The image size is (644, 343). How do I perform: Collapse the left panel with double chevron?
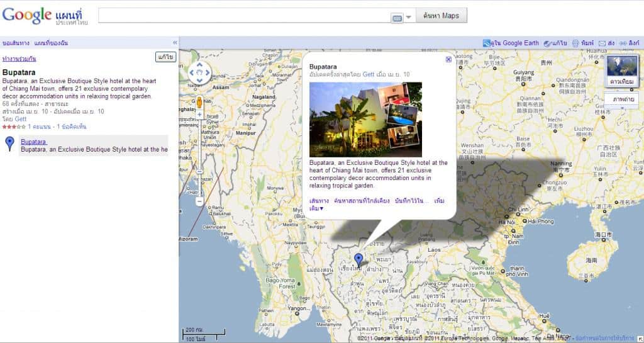(x=175, y=43)
